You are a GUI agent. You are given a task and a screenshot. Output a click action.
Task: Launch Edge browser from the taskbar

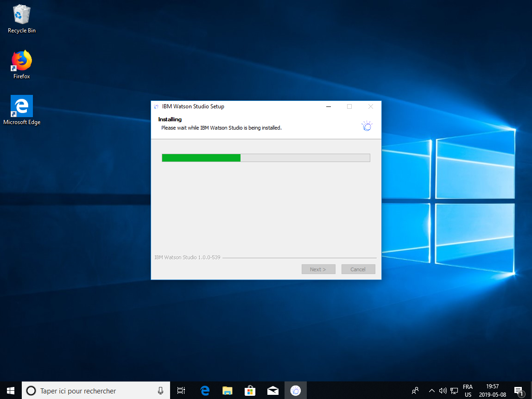(x=204, y=391)
